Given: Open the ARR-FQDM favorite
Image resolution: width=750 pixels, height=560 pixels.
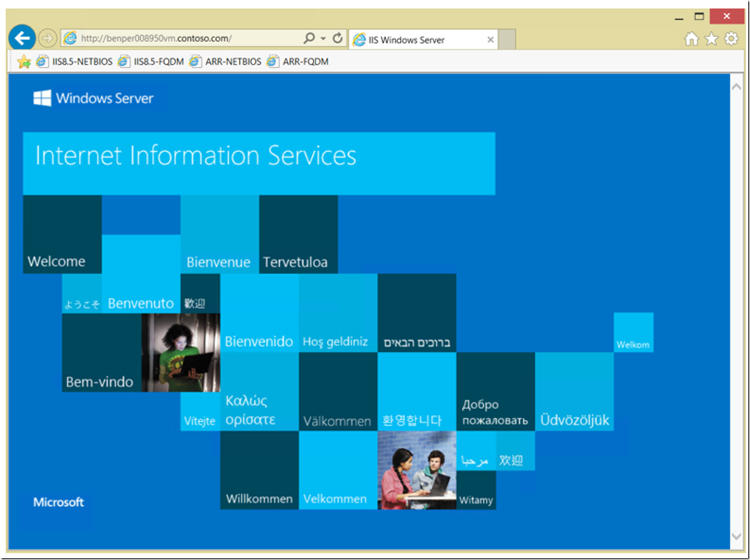Looking at the screenshot, I should 298,62.
